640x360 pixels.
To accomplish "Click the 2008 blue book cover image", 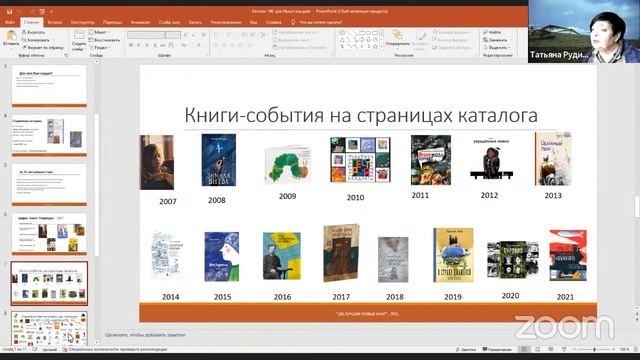I will click(x=219, y=160).
